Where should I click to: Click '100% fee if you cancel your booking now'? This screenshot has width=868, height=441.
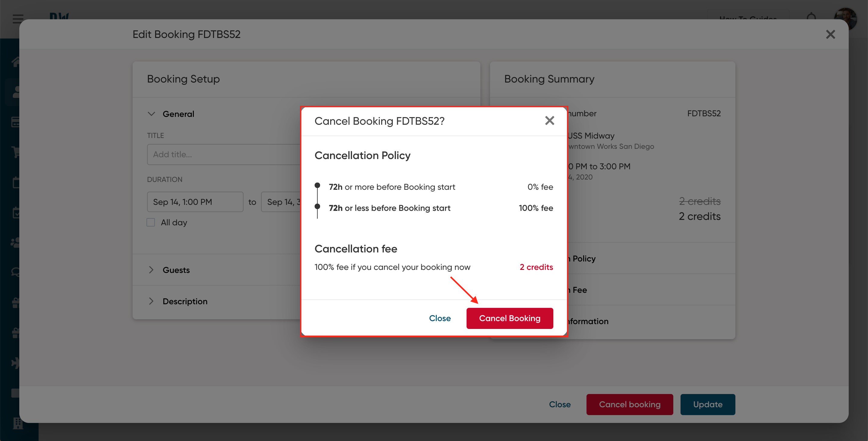pyautogui.click(x=392, y=267)
